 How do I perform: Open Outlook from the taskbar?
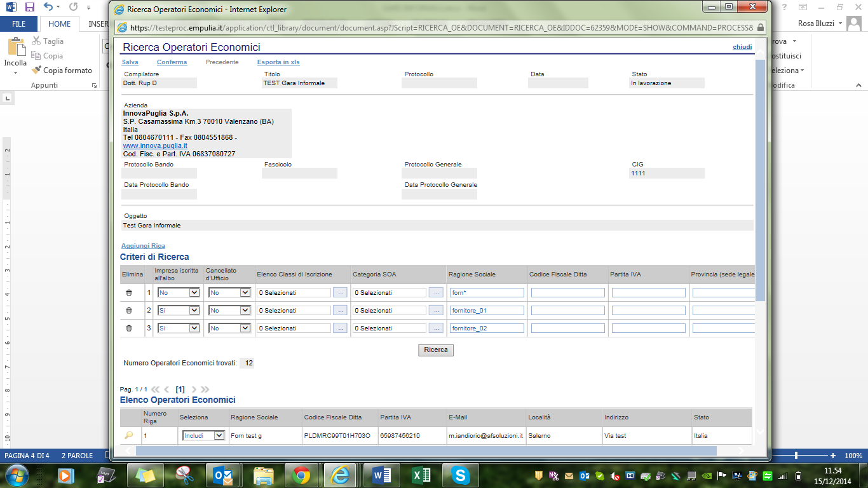pyautogui.click(x=222, y=475)
